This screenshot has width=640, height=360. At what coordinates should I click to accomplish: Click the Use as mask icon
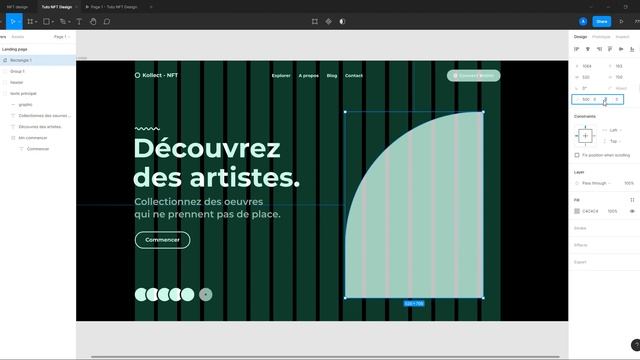click(x=342, y=21)
